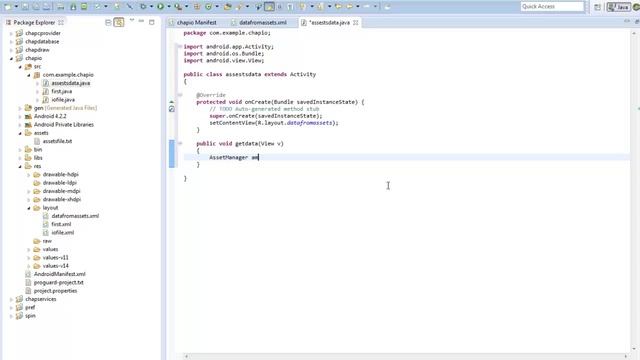
Task: Toggle Mark Occurrences in toolbar
Action: [x=269, y=7]
